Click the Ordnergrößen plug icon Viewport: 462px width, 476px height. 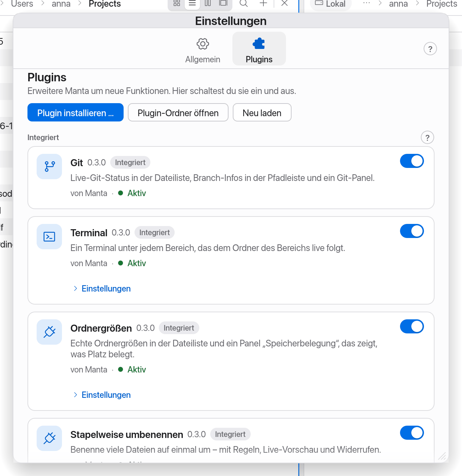[x=49, y=332]
